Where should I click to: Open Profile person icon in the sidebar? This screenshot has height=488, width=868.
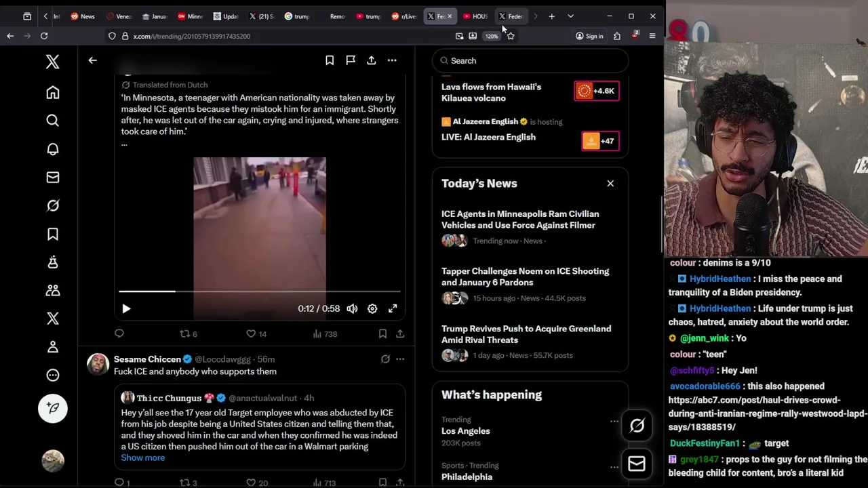(53, 347)
